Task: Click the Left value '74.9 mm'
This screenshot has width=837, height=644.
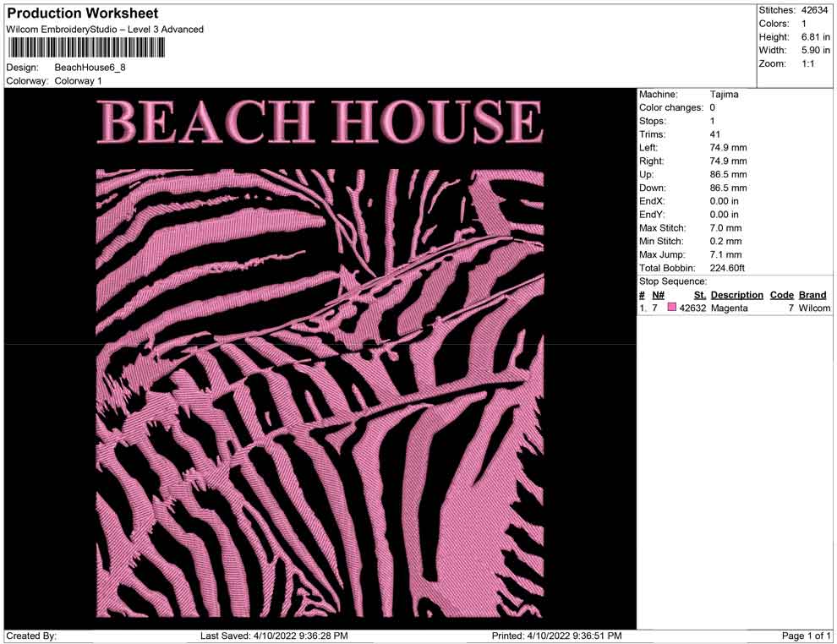Action: pyautogui.click(x=728, y=148)
